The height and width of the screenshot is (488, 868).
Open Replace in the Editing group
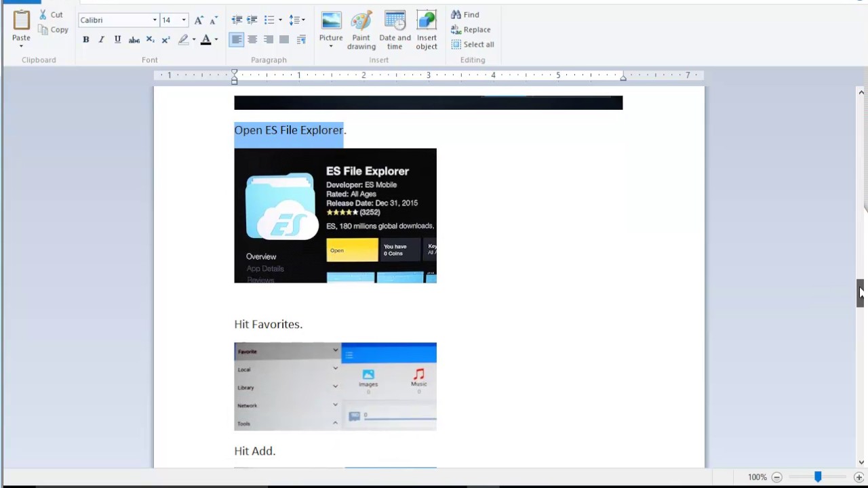471,29
